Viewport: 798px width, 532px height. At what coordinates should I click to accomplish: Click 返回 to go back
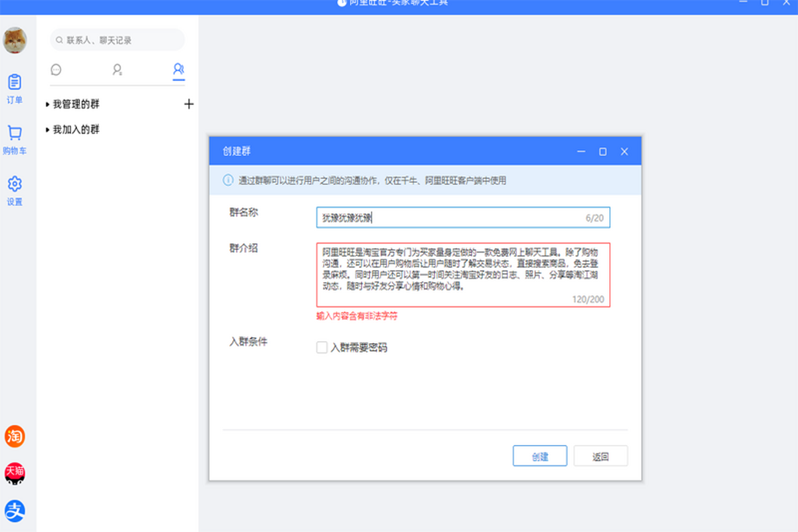tap(600, 456)
